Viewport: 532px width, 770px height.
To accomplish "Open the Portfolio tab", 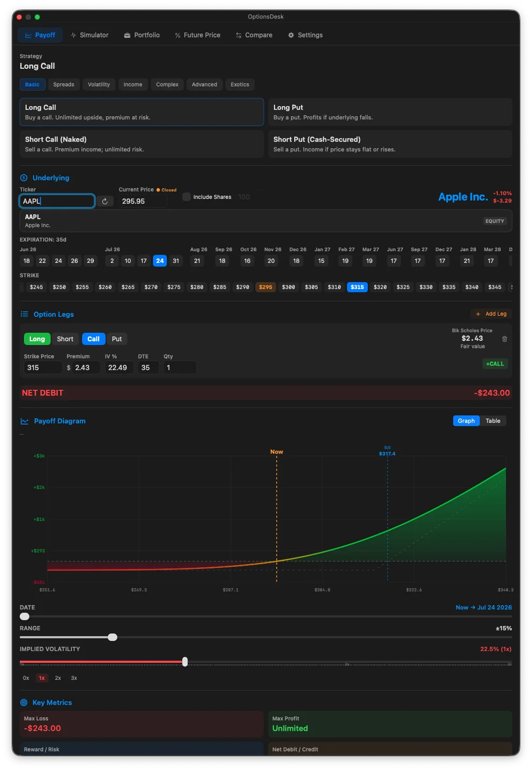I will pyautogui.click(x=142, y=35).
